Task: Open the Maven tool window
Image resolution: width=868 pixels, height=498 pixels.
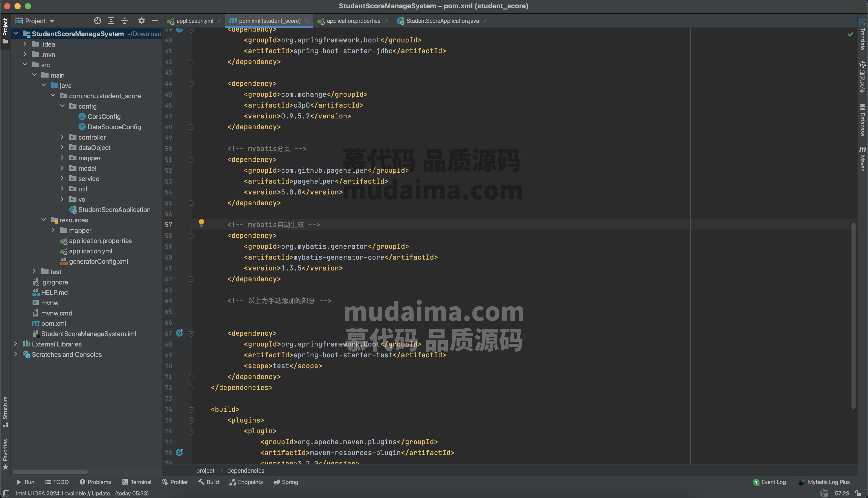Action: (x=862, y=159)
